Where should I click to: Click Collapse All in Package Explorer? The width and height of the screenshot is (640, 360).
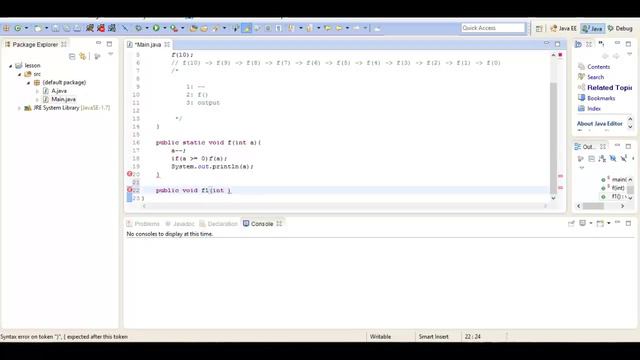[x=72, y=56]
